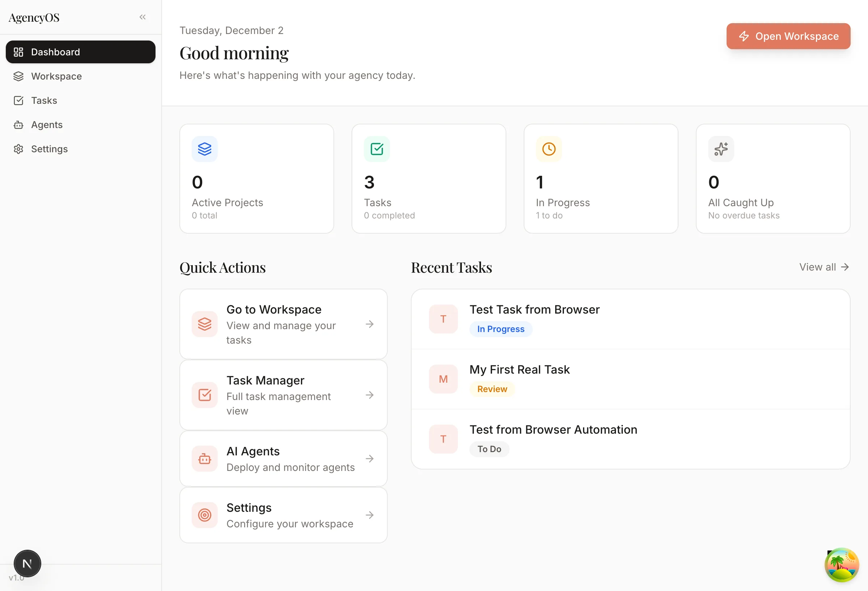
Task: Click the target icon on Settings quick action
Action: pyautogui.click(x=204, y=515)
